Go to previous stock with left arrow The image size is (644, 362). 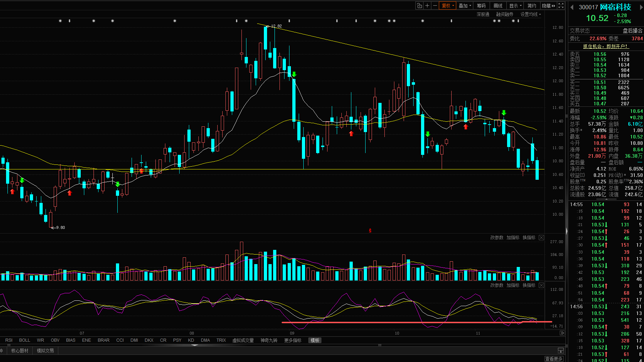(x=572, y=7)
